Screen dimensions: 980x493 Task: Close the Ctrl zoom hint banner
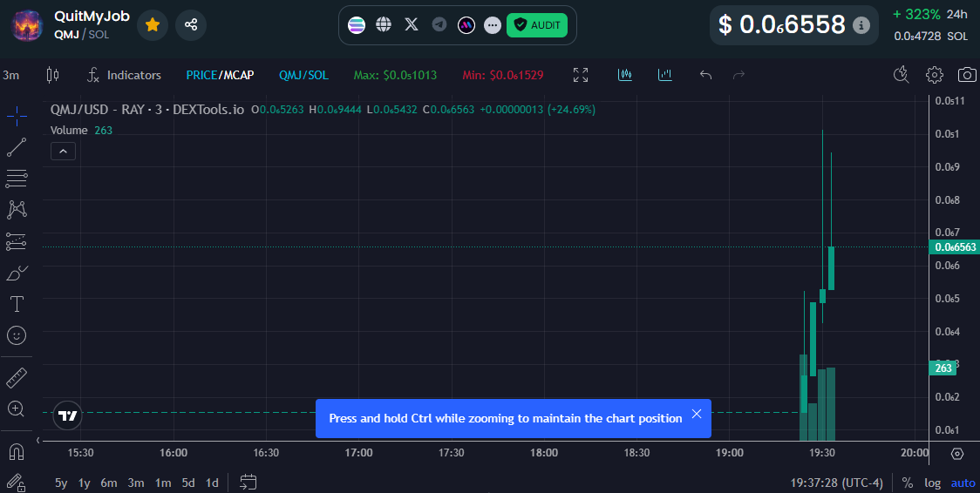(697, 414)
